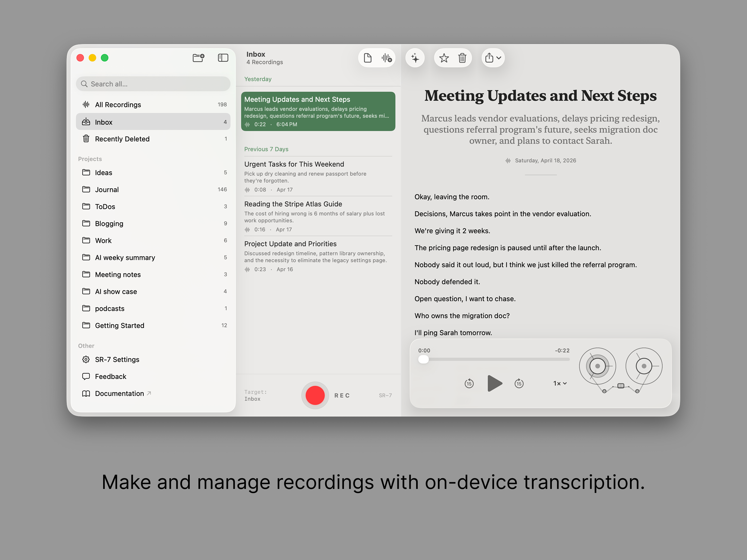Open the AI show case folder
The width and height of the screenshot is (747, 560).
(153, 291)
